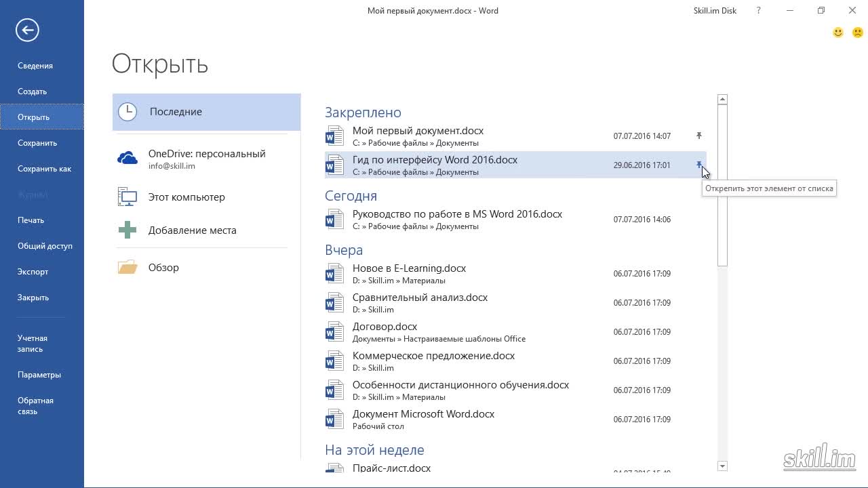Click Word icon of Руководство по работе в MS Word
Screen dimensions: 868x488
334,219
